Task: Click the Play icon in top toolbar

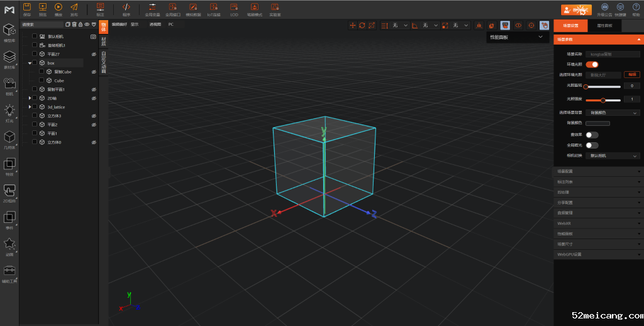Action: 58,7
